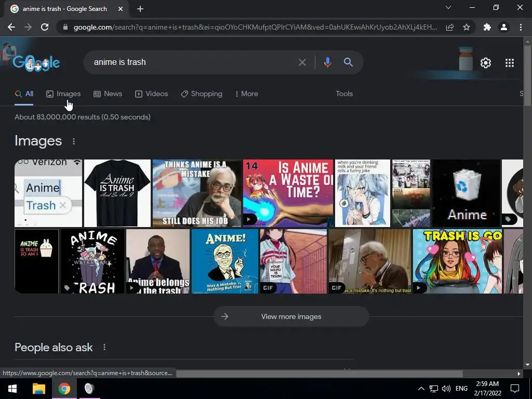Open the 'Anime belongs in the trash' video
The image size is (532, 399).
coord(158,261)
